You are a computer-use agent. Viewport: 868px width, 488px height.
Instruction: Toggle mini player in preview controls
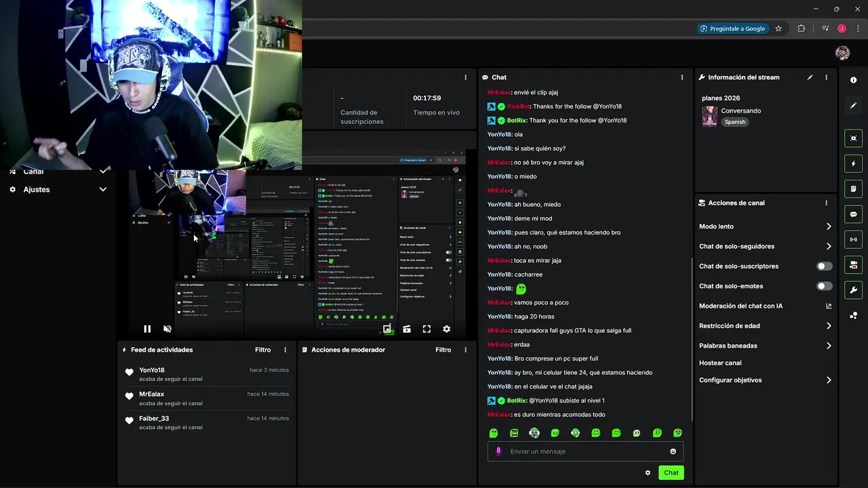(387, 329)
